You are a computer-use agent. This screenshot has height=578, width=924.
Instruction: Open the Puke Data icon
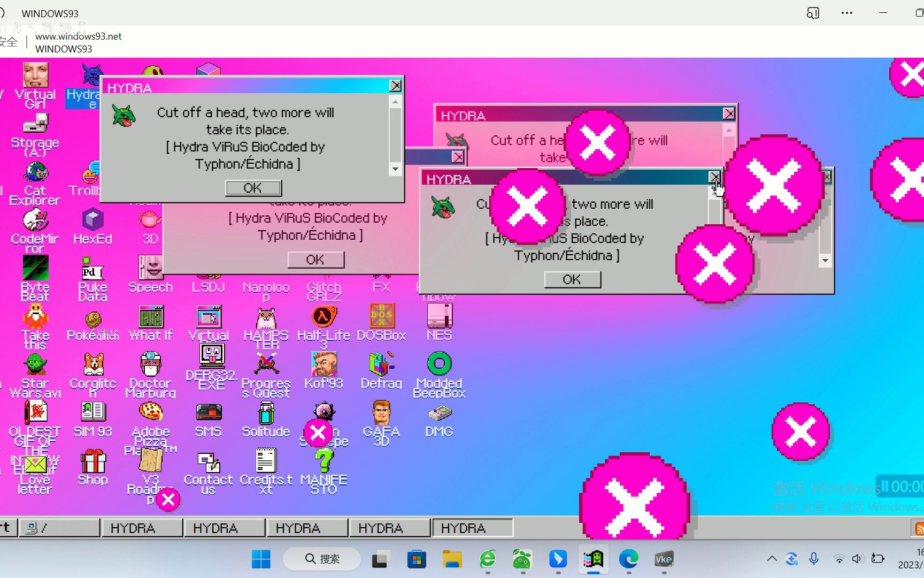tap(93, 278)
